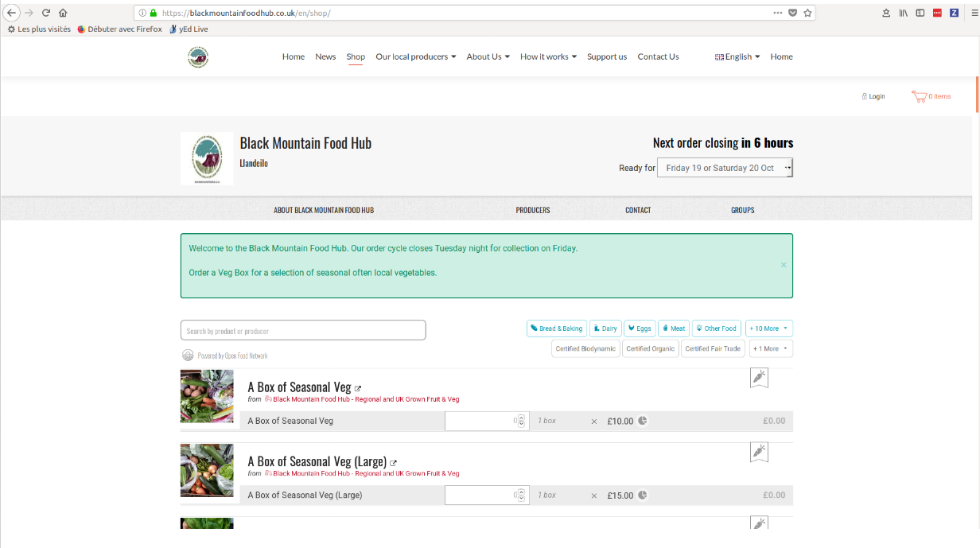980x548 pixels.
Task: Open external link icon beside Seasonal Veg (Large)
Action: tap(393, 463)
